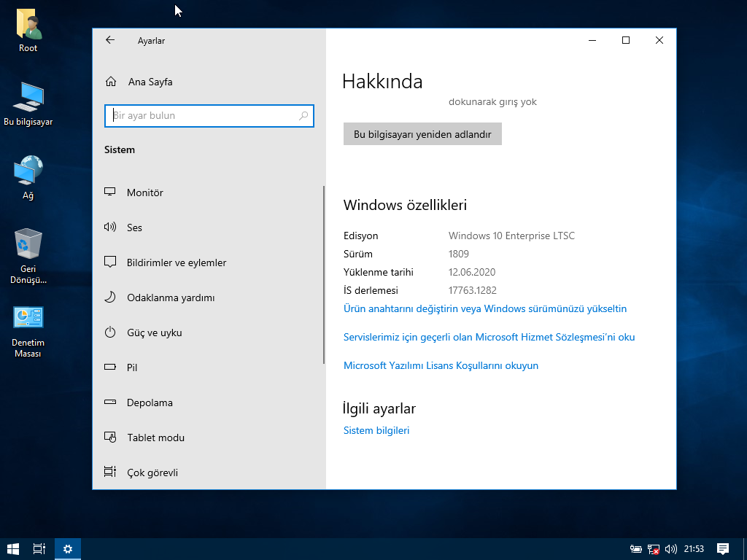Open the Windows Start button
Image resolution: width=747 pixels, height=560 pixels.
[x=13, y=549]
